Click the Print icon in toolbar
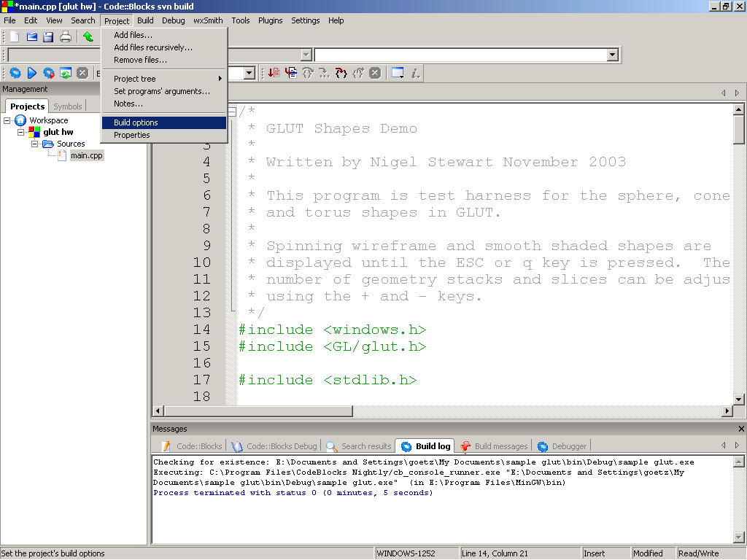The width and height of the screenshot is (747, 560). point(66,36)
